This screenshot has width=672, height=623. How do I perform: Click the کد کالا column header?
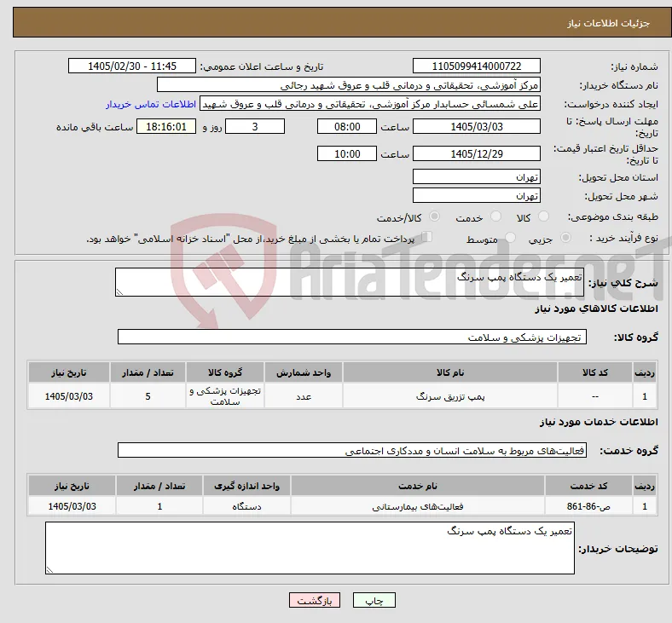pyautogui.click(x=595, y=372)
